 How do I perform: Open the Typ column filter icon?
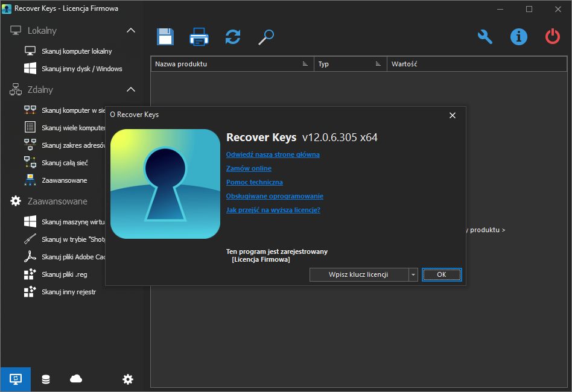[x=378, y=64]
